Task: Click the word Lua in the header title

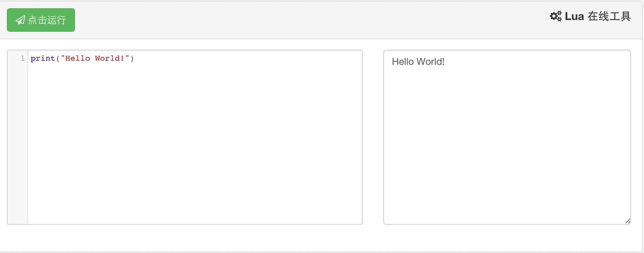Action: [x=574, y=16]
